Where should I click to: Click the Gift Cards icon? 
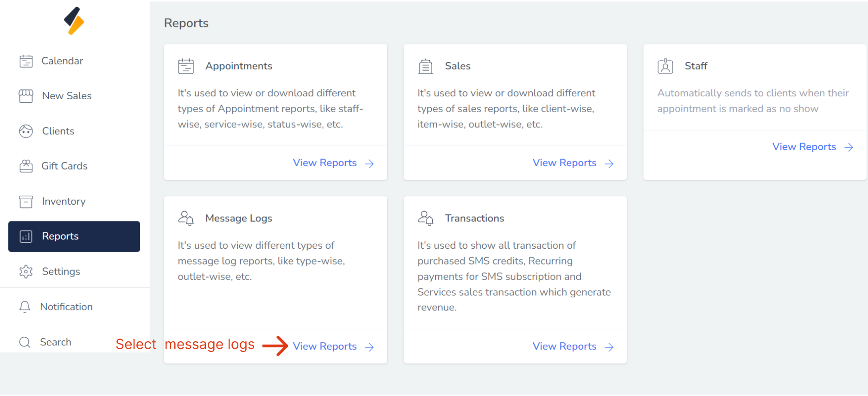pos(26,166)
